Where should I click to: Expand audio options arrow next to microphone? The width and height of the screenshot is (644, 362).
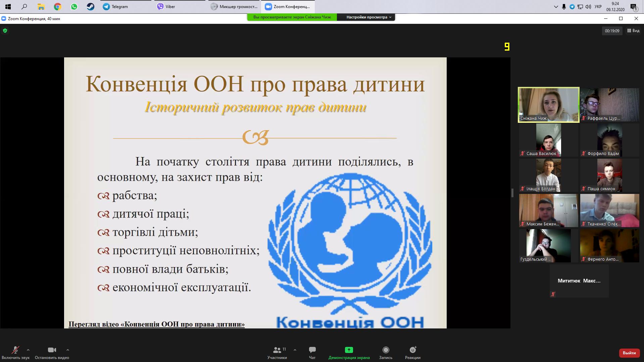click(28, 350)
